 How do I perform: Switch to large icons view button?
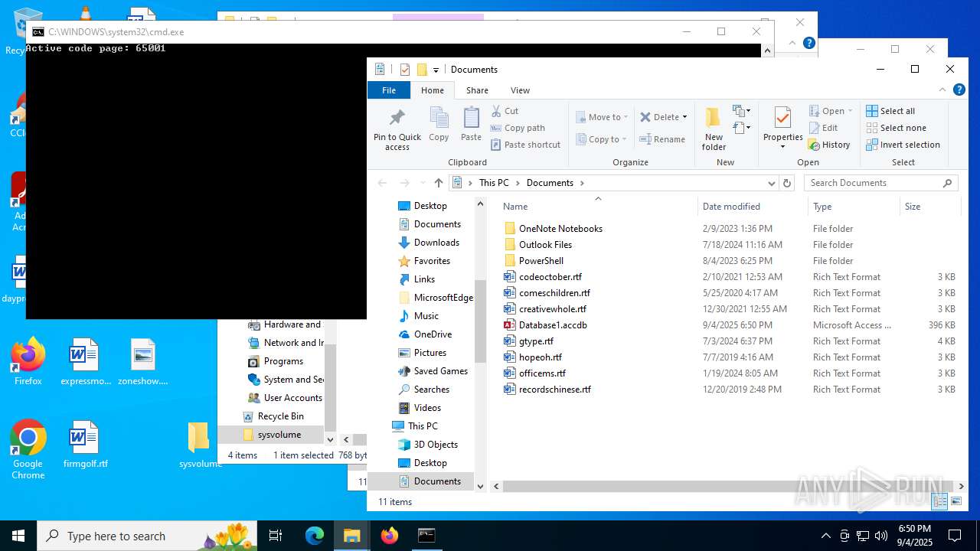point(956,501)
